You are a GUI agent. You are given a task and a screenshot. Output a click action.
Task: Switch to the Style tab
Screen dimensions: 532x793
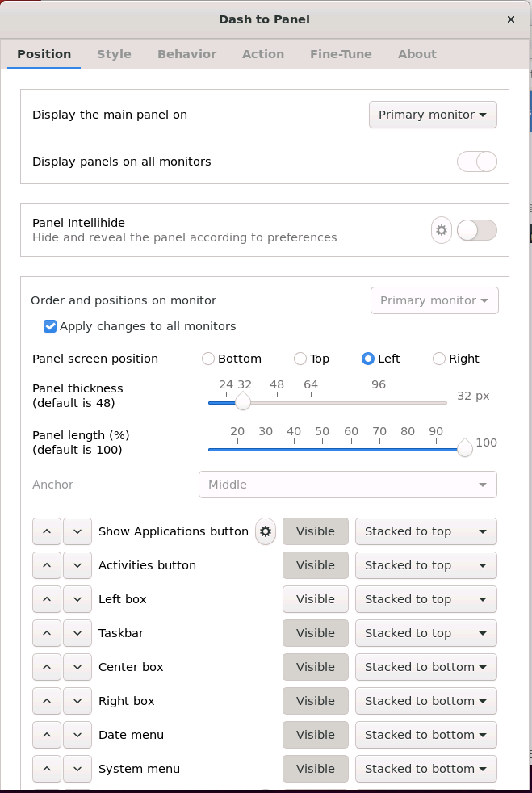(x=115, y=54)
